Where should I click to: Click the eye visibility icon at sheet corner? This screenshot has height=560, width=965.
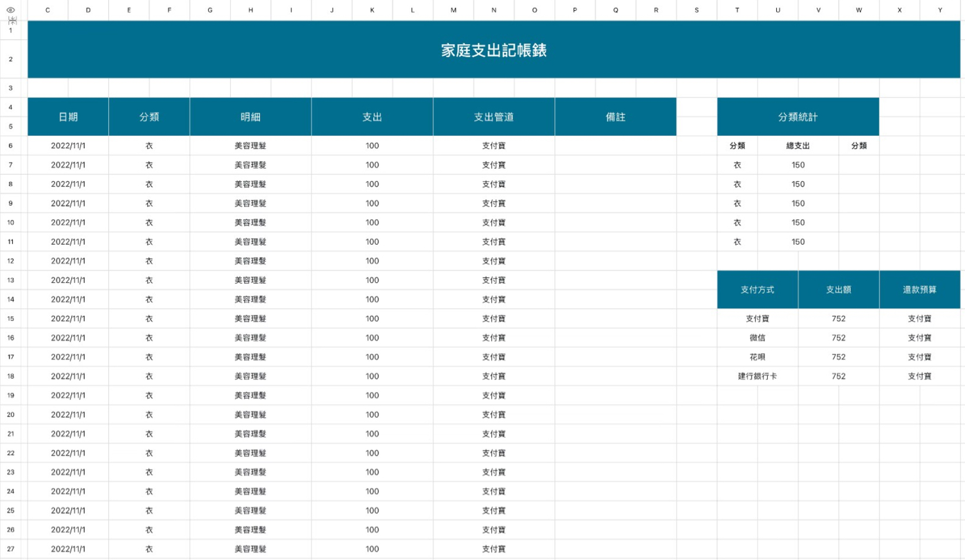click(11, 10)
